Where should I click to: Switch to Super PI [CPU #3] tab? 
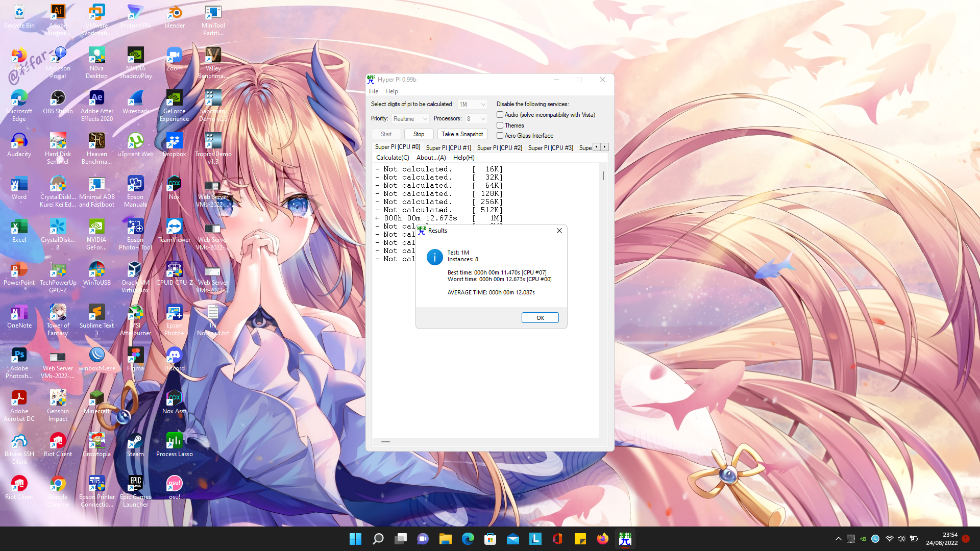[x=550, y=148]
